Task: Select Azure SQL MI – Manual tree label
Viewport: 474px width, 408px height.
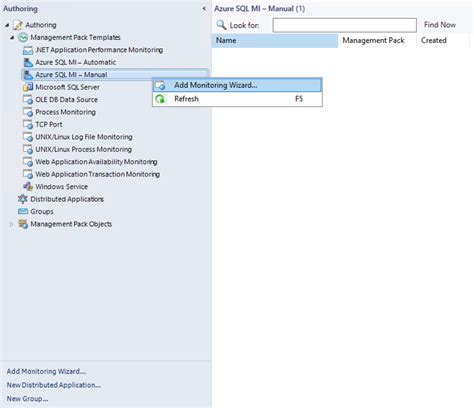Action: click(x=71, y=75)
